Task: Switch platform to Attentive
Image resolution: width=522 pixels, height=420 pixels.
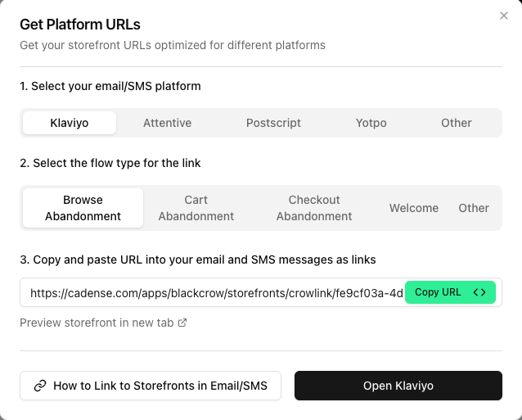Action: point(167,123)
